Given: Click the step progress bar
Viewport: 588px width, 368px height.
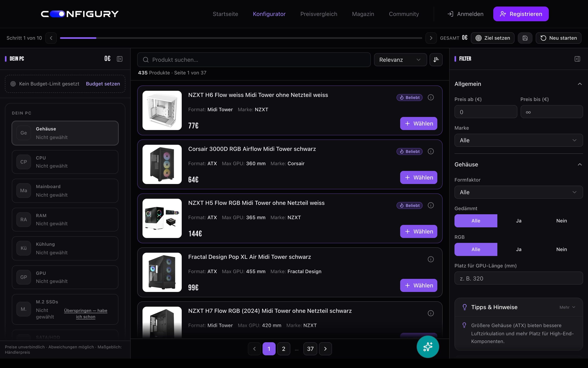Looking at the screenshot, I should point(241,38).
